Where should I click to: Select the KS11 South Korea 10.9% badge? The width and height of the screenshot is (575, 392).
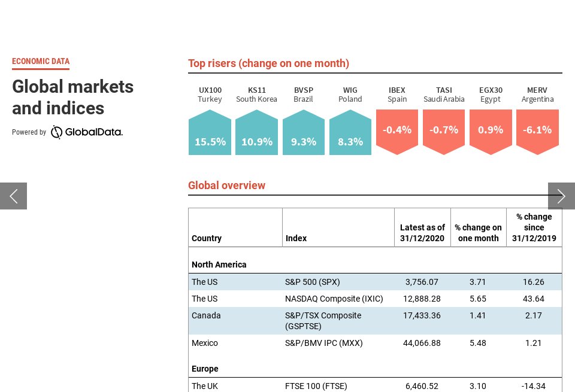256,132
